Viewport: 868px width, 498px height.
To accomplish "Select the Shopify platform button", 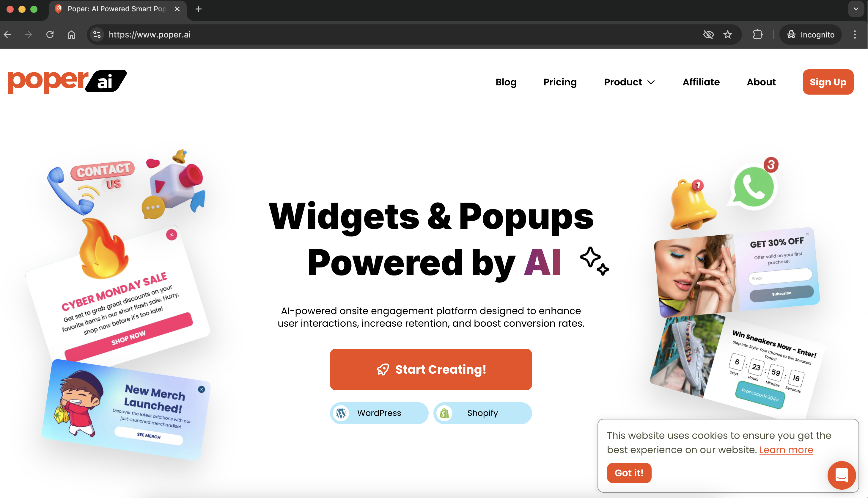I will [x=482, y=413].
